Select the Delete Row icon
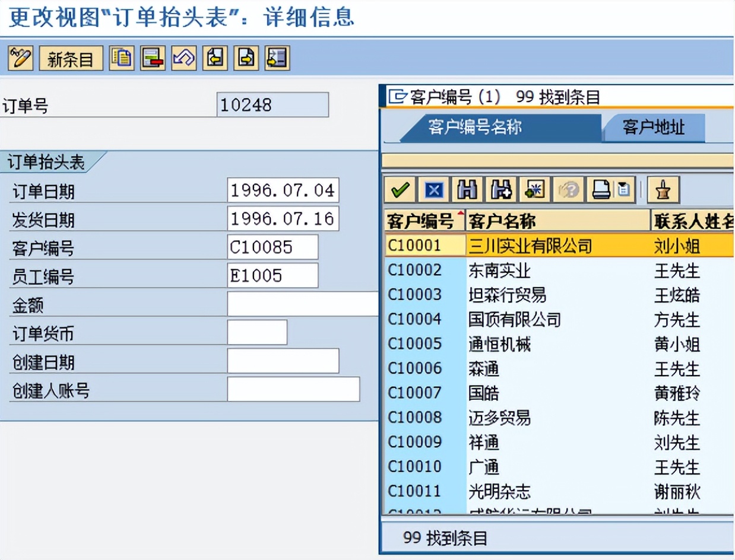The image size is (735, 560). 152,58
